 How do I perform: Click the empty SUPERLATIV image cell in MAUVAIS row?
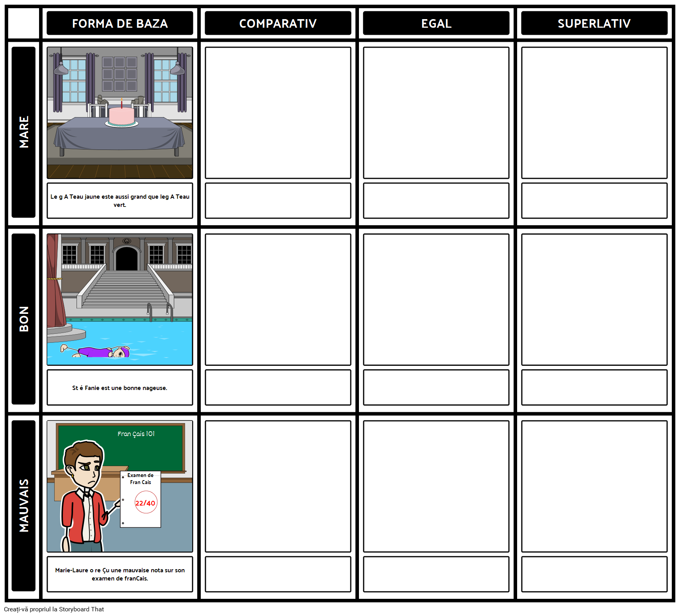(594, 486)
